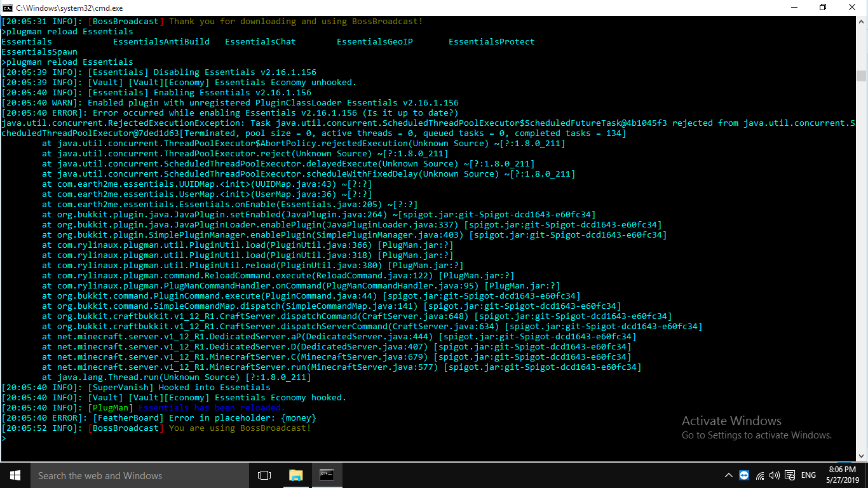
Task: Open TeamViewer from the system tray
Action: (x=744, y=475)
